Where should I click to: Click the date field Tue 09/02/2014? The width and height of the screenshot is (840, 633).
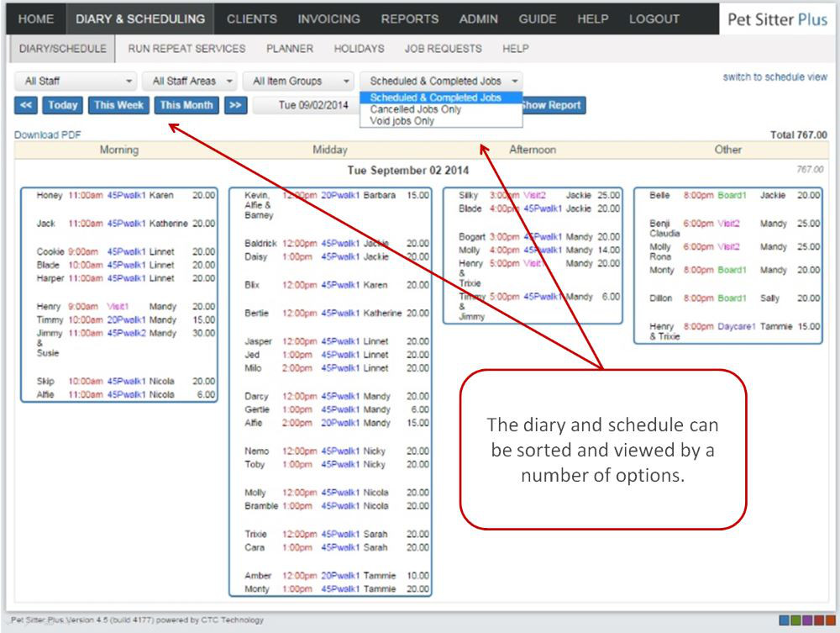click(306, 105)
